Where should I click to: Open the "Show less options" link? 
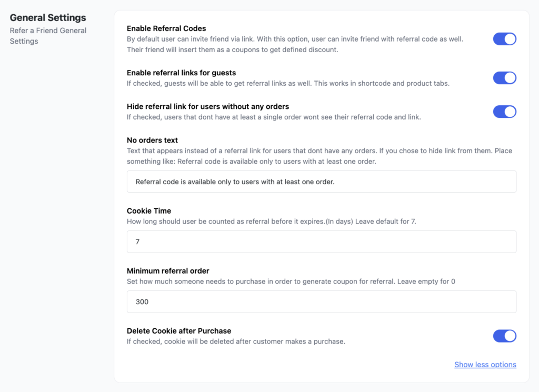pos(485,364)
